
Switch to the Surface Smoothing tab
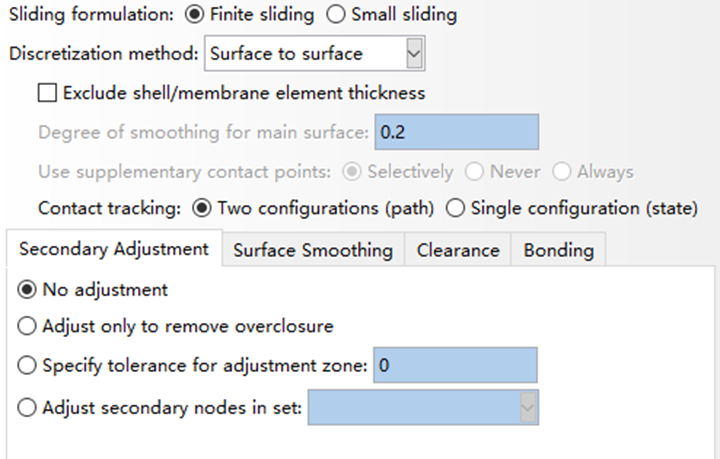[312, 250]
